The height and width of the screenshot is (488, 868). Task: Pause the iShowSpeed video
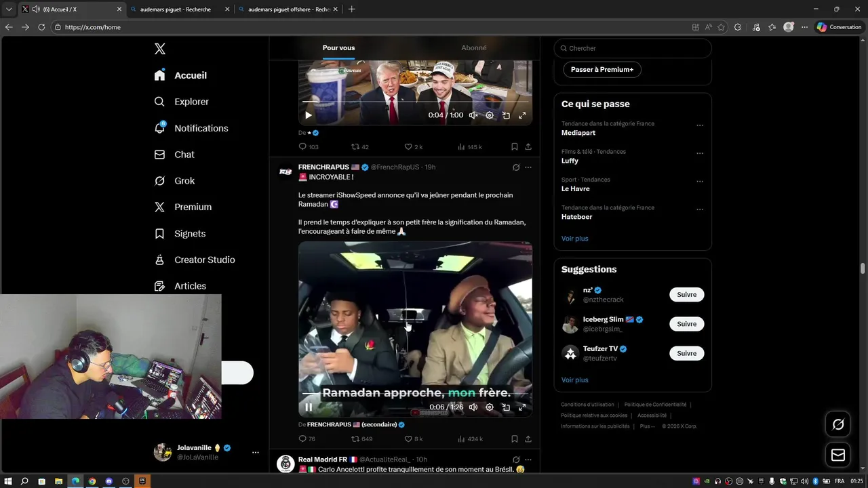(x=309, y=407)
